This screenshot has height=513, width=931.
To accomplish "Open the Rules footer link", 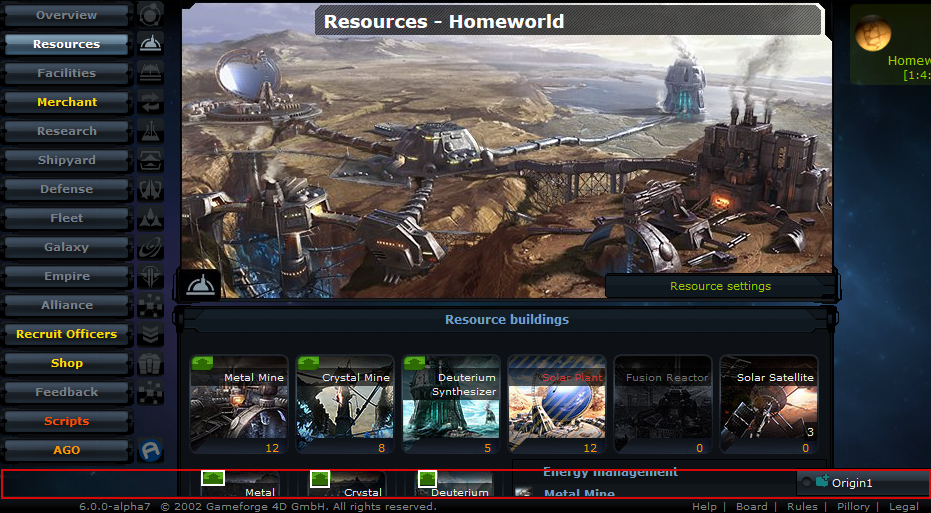I will coord(802,506).
